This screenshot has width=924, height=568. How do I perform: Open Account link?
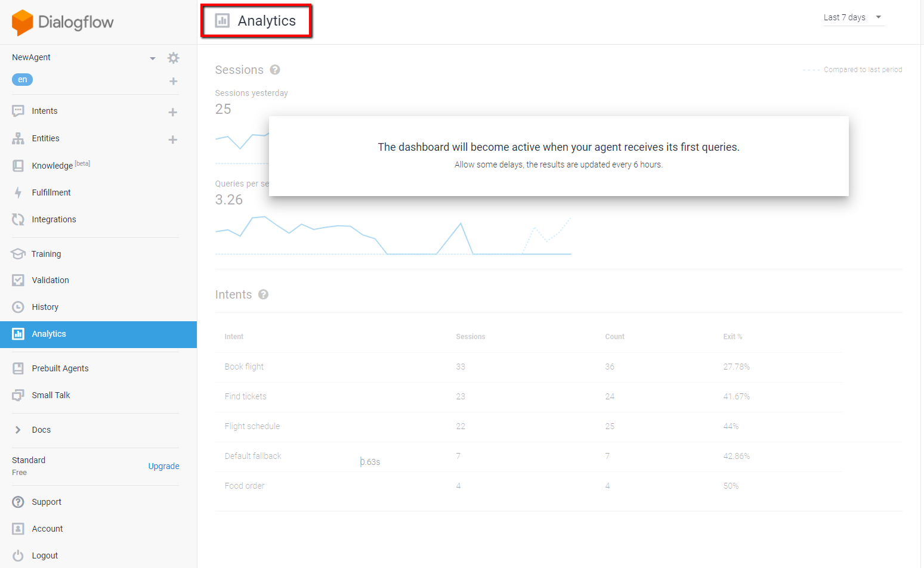click(48, 529)
